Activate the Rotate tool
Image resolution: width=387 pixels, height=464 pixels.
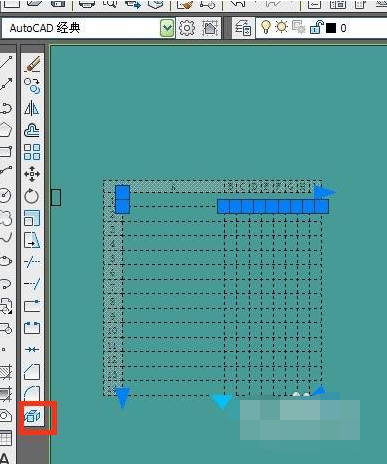32,196
